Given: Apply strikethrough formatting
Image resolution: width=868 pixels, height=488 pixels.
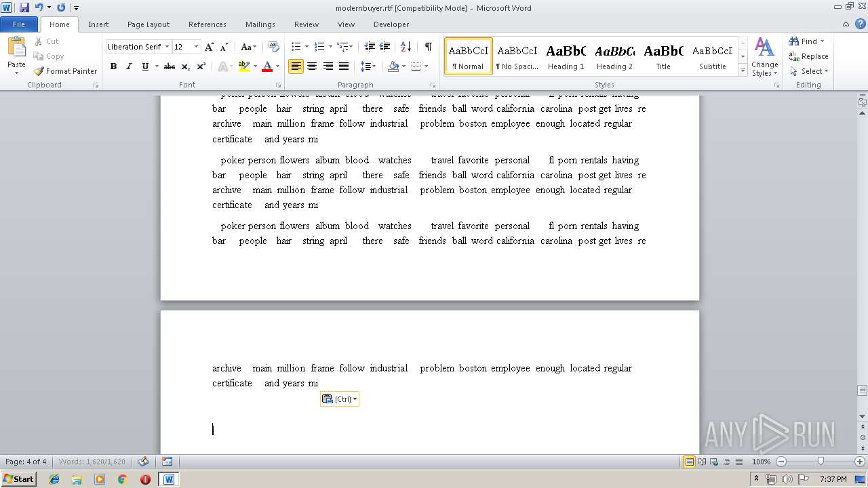Looking at the screenshot, I should pyautogui.click(x=170, y=66).
